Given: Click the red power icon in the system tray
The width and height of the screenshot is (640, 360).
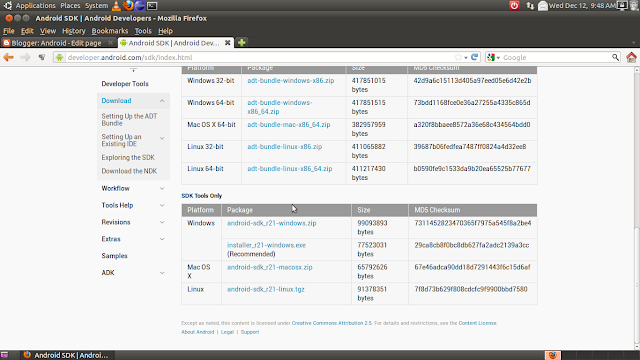Looking at the screenshot, I should pyautogui.click(x=514, y=5).
